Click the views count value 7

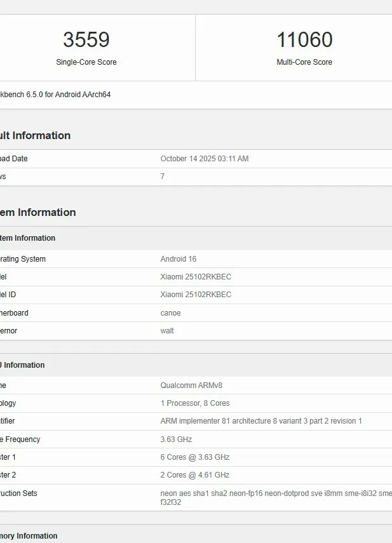coord(163,177)
